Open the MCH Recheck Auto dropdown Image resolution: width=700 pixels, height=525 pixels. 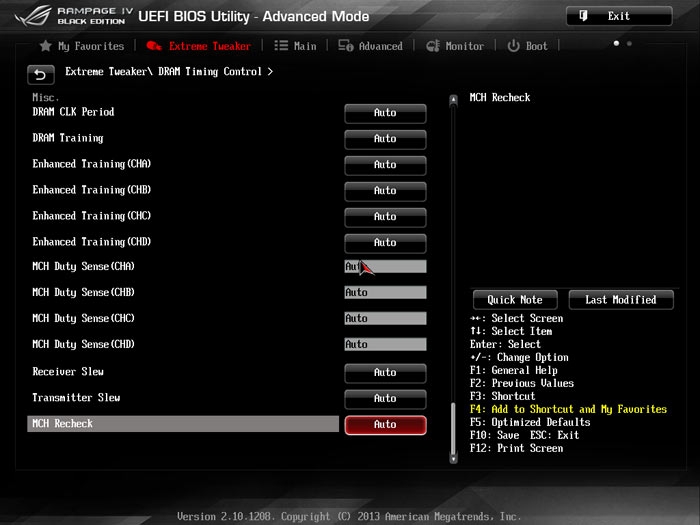click(385, 425)
